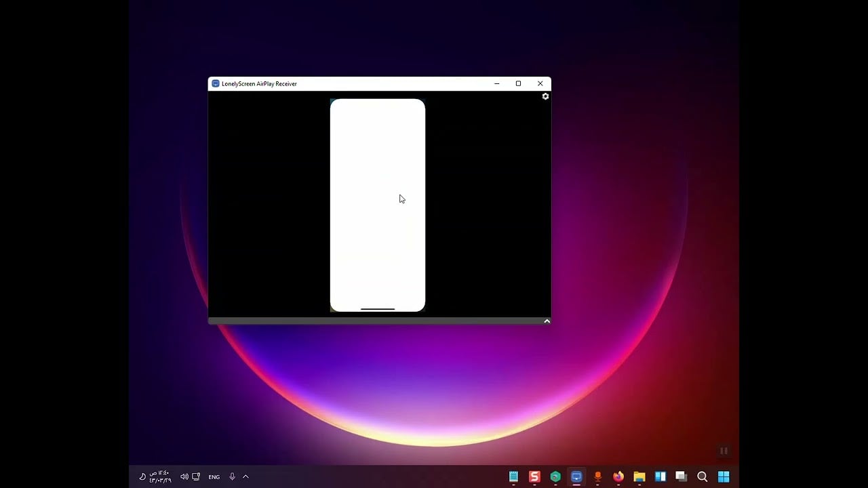Launch the red Snagit taskbar icon
This screenshot has width=868, height=488.
(x=534, y=476)
